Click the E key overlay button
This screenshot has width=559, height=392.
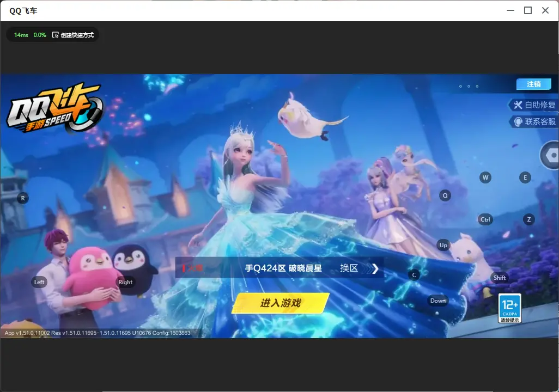click(x=525, y=177)
